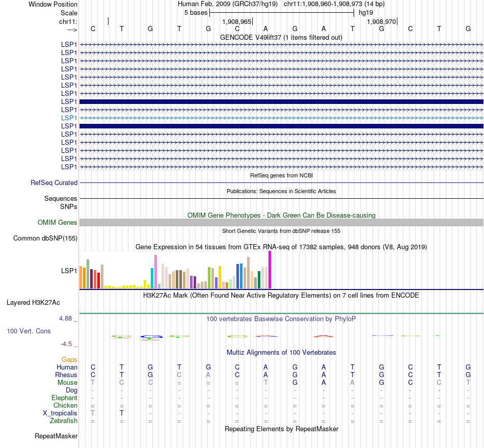This screenshot has height=448, width=484.
Task: Click the 1,908,970 ruler position
Action: pyautogui.click(x=382, y=21)
